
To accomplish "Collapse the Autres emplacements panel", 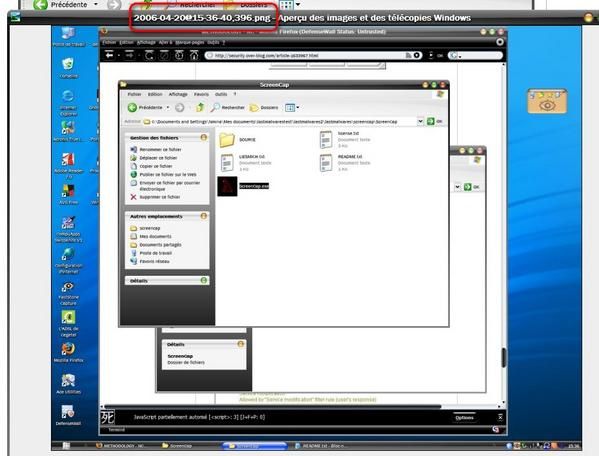I will click(204, 216).
